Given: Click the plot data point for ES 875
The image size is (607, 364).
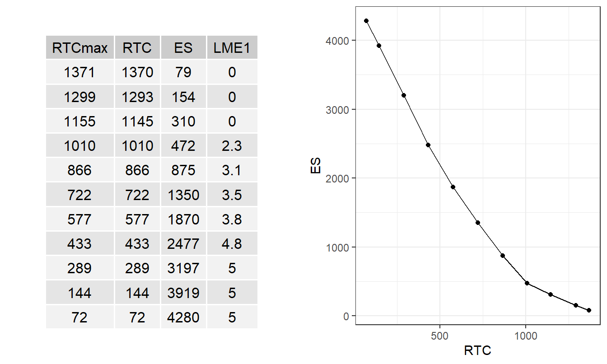Looking at the screenshot, I should (503, 256).
